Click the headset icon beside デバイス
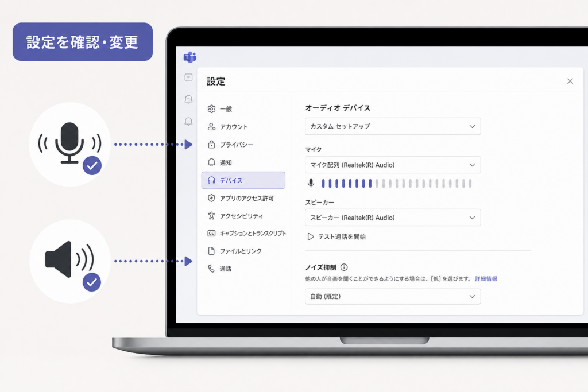Viewport: 588px width, 392px height. pyautogui.click(x=211, y=180)
